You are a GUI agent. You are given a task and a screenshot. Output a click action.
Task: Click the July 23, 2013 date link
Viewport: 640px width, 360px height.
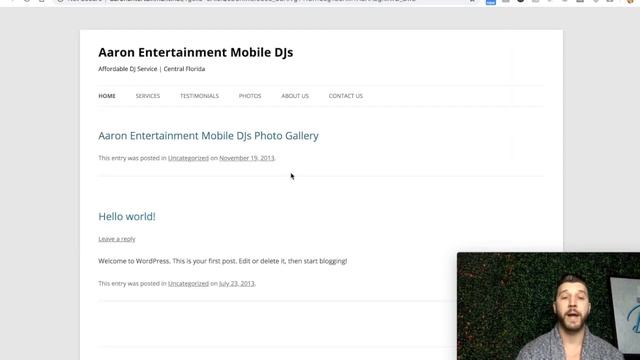point(237,283)
